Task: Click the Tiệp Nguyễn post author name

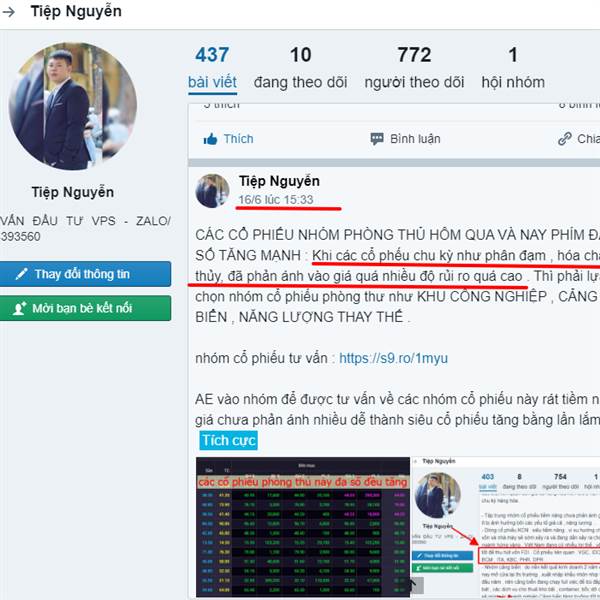Action: tap(279, 181)
